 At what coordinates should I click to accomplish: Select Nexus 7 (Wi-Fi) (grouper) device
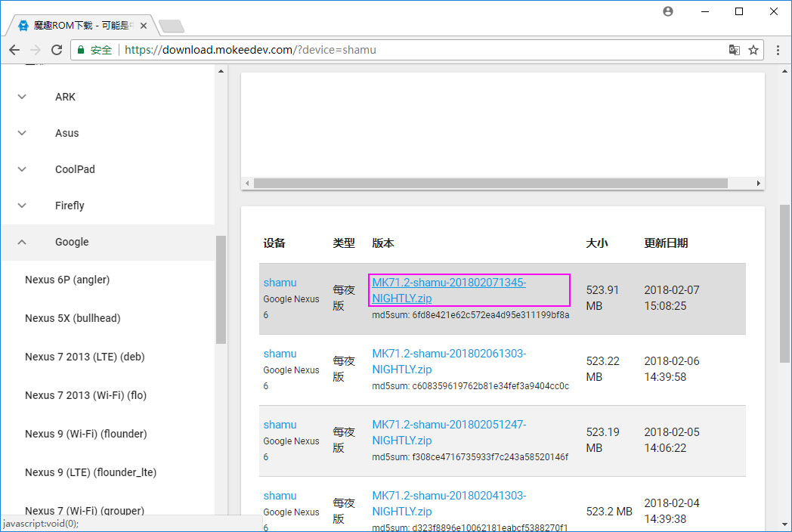coord(85,510)
